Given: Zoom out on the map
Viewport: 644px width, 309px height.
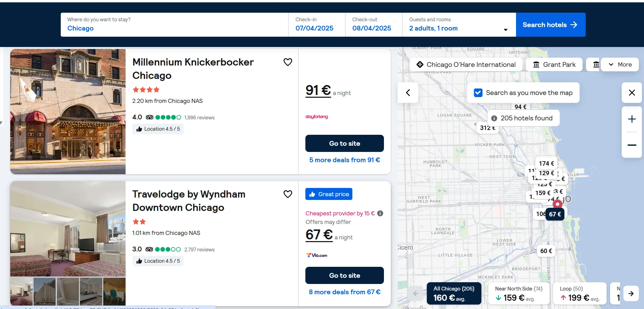Looking at the screenshot, I should (x=632, y=145).
